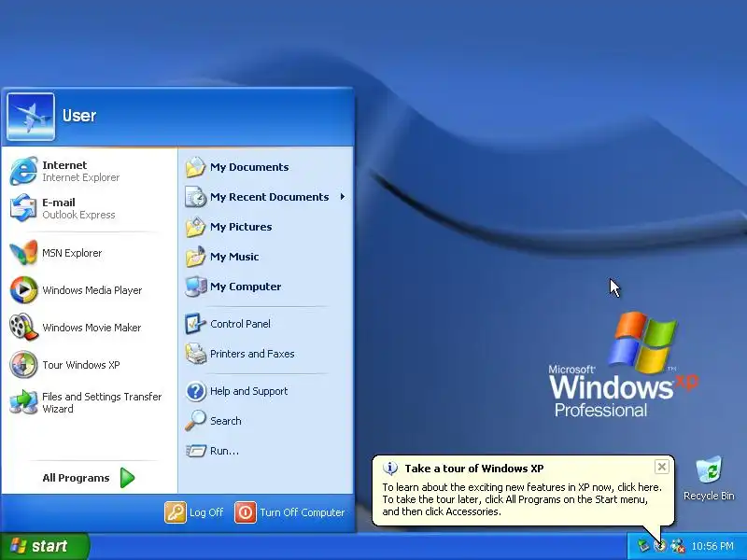Open Windows Movie Maker film reel icon
Viewport: 747px width, 560px height.
click(23, 328)
